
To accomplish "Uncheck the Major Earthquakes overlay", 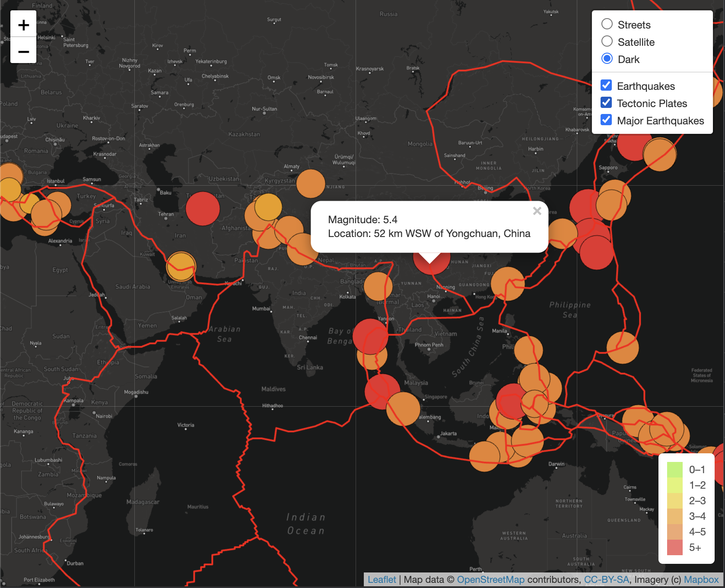I will [x=606, y=120].
